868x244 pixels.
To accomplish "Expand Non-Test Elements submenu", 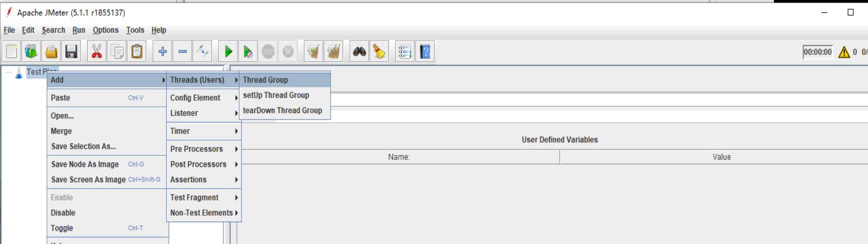I will coord(204,213).
